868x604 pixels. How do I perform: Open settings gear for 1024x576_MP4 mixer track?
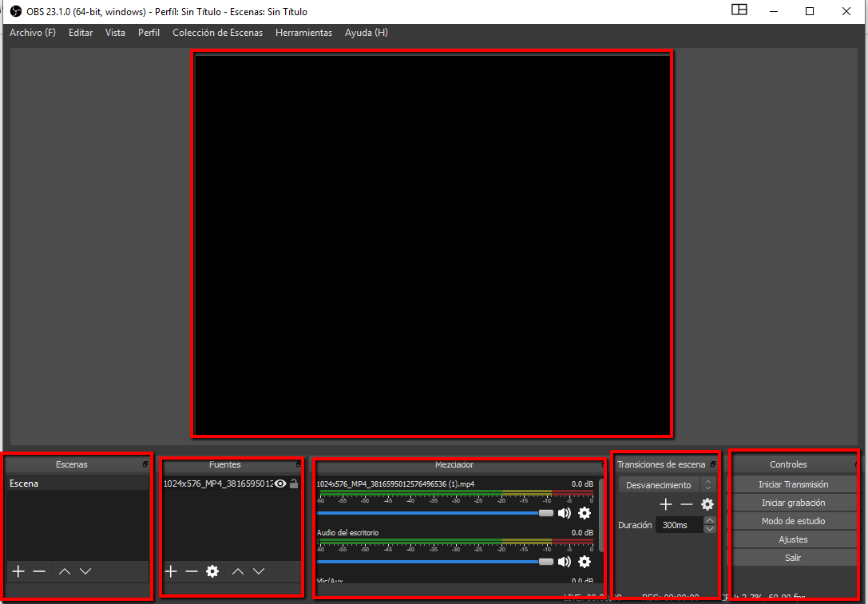pos(585,513)
